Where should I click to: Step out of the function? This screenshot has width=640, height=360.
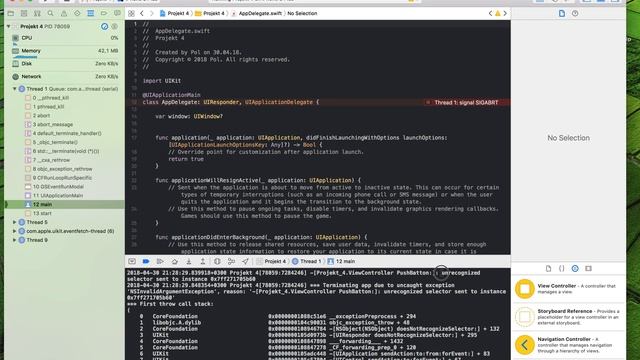click(202, 261)
